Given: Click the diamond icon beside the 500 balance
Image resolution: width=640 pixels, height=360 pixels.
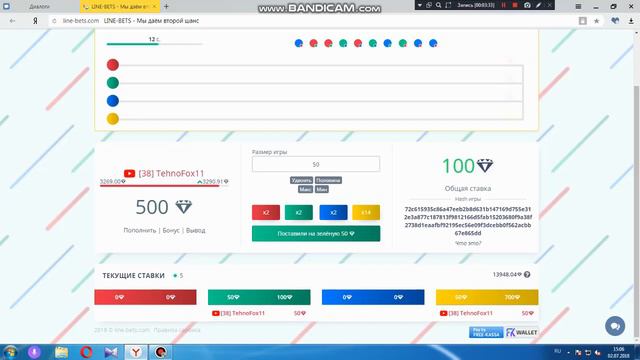Looking at the screenshot, I should pyautogui.click(x=183, y=207).
